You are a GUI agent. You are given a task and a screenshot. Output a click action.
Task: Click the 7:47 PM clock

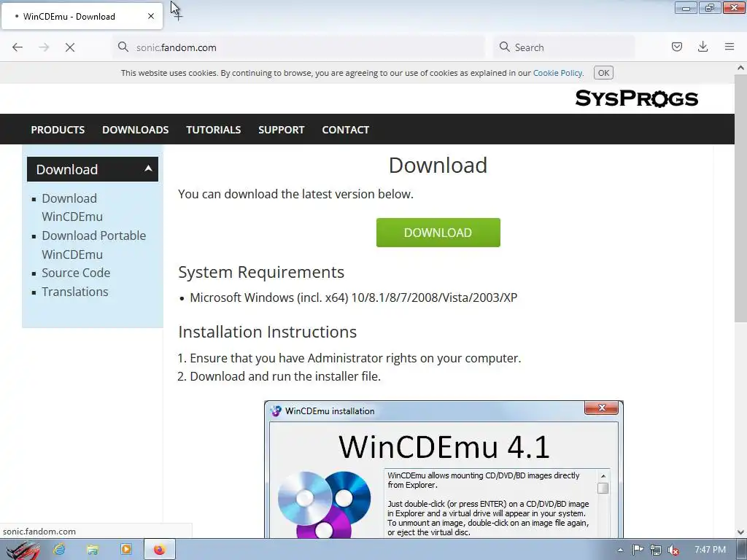pyautogui.click(x=710, y=550)
